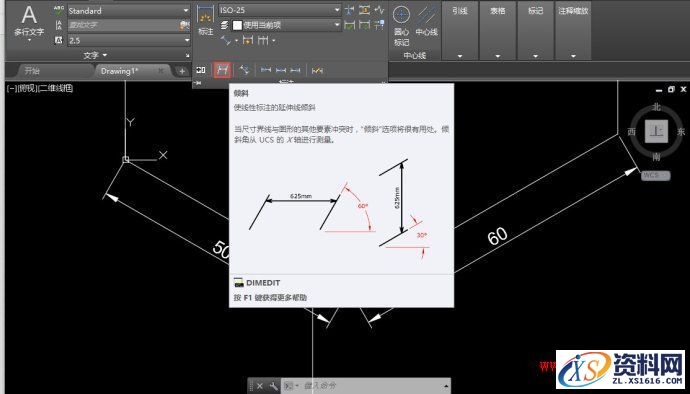The width and height of the screenshot is (690, 394).
Task: Click the 多行文字 multiline text tool
Action: pos(29,22)
